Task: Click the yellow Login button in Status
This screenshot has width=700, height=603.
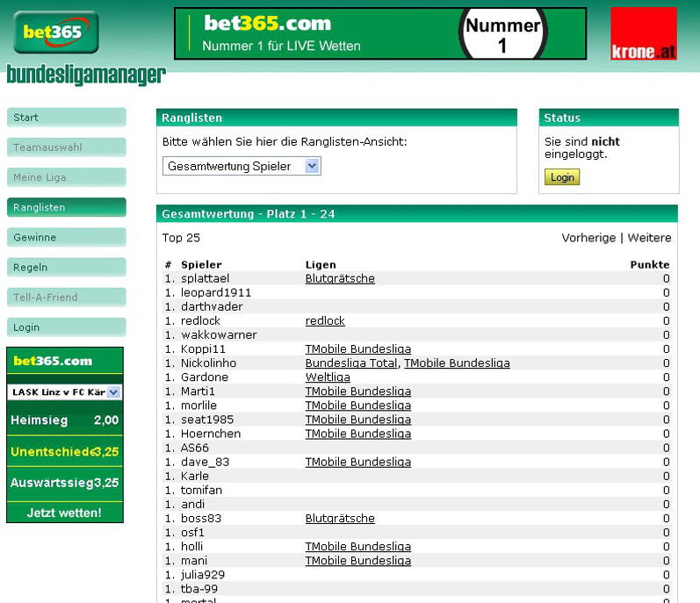Action: (562, 177)
